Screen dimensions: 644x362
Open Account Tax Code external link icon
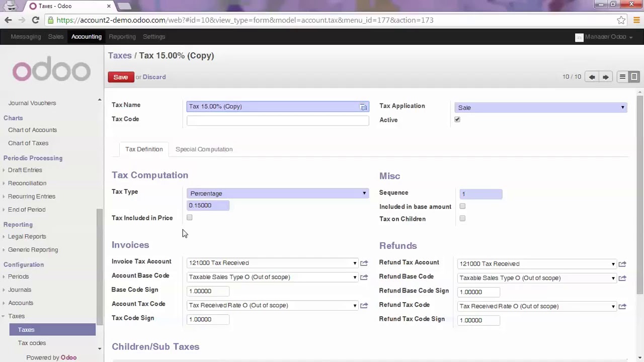364,305
